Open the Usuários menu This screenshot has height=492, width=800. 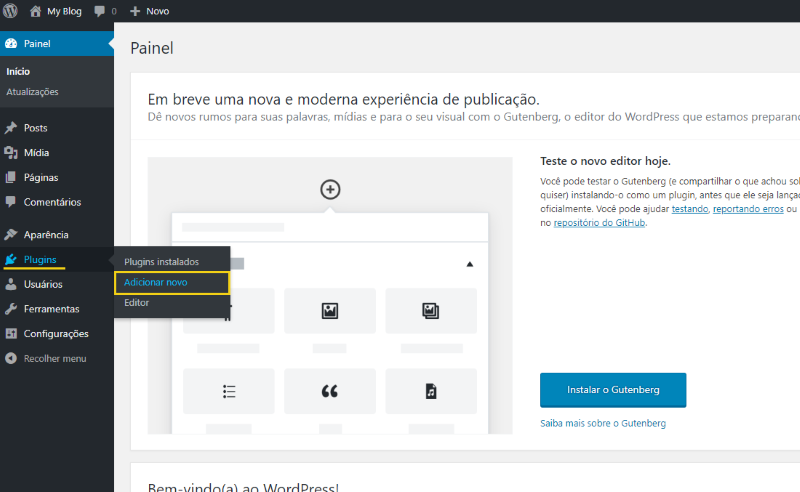[43, 284]
